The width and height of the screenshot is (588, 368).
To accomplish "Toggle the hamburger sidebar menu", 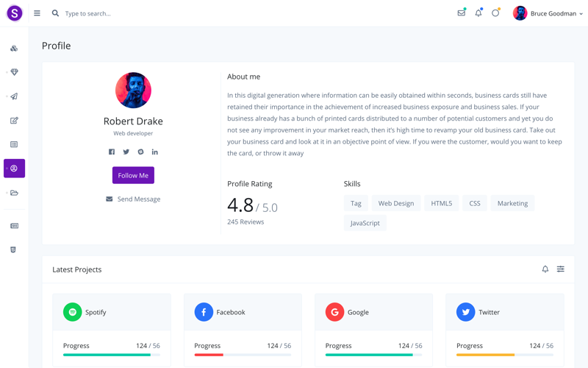I will point(37,13).
